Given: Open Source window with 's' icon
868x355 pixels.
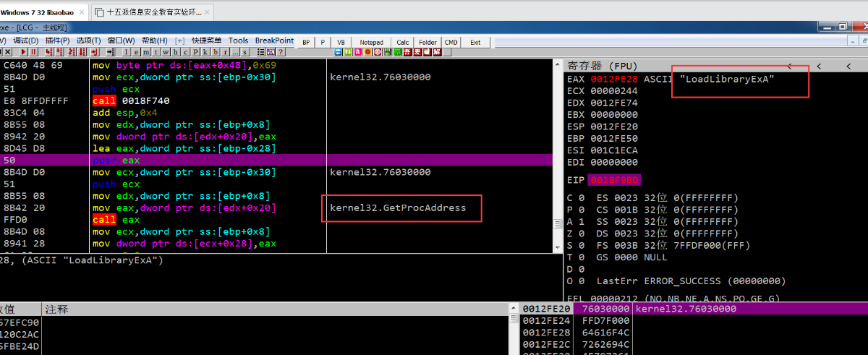Looking at the screenshot, I should pos(245,52).
